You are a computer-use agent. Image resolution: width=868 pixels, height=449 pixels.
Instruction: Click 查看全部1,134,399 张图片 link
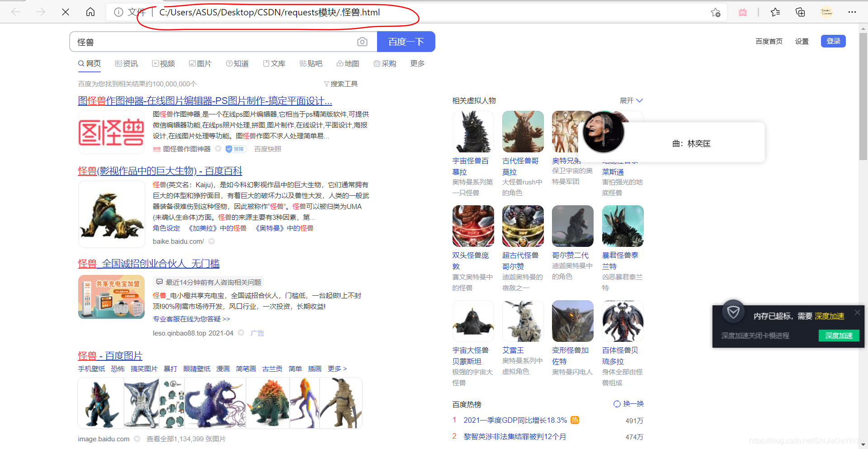pos(186,439)
